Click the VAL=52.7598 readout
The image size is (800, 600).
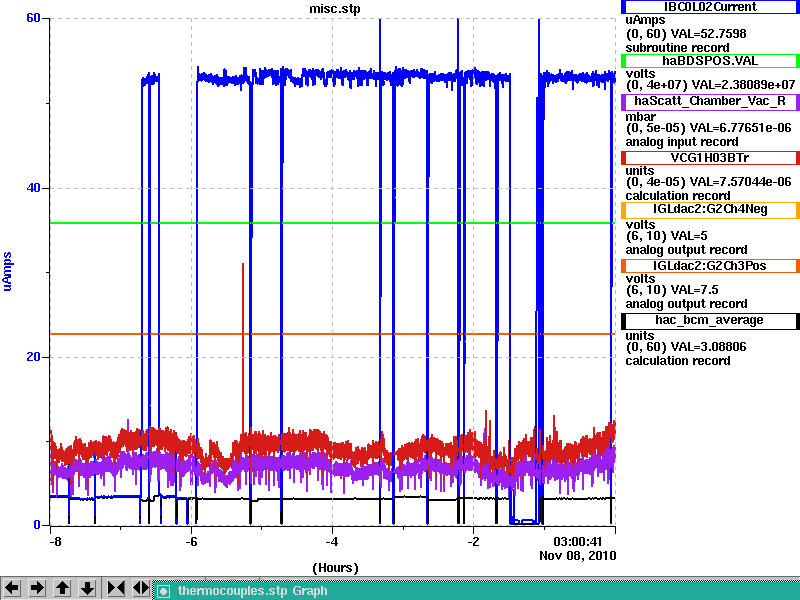click(x=708, y=34)
